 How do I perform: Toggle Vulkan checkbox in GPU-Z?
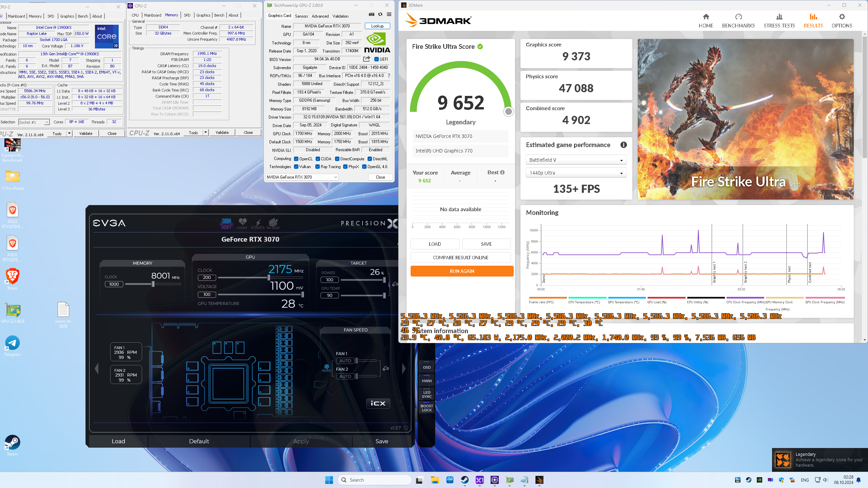click(296, 166)
